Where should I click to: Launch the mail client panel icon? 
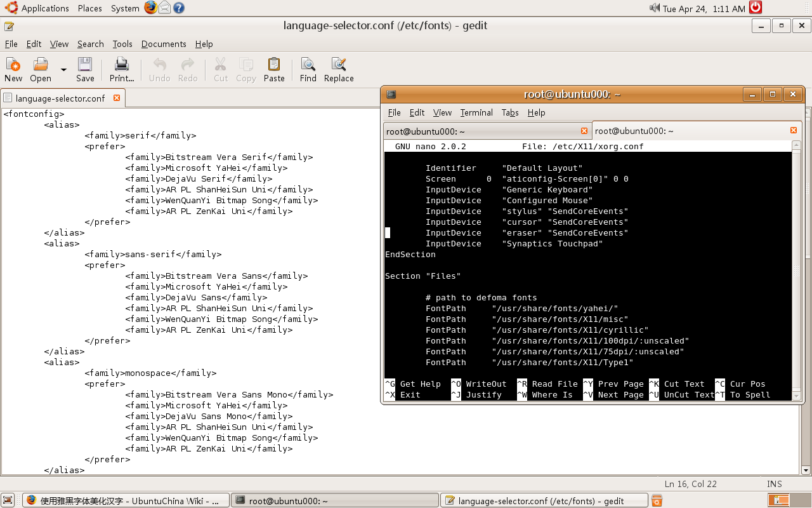(165, 8)
